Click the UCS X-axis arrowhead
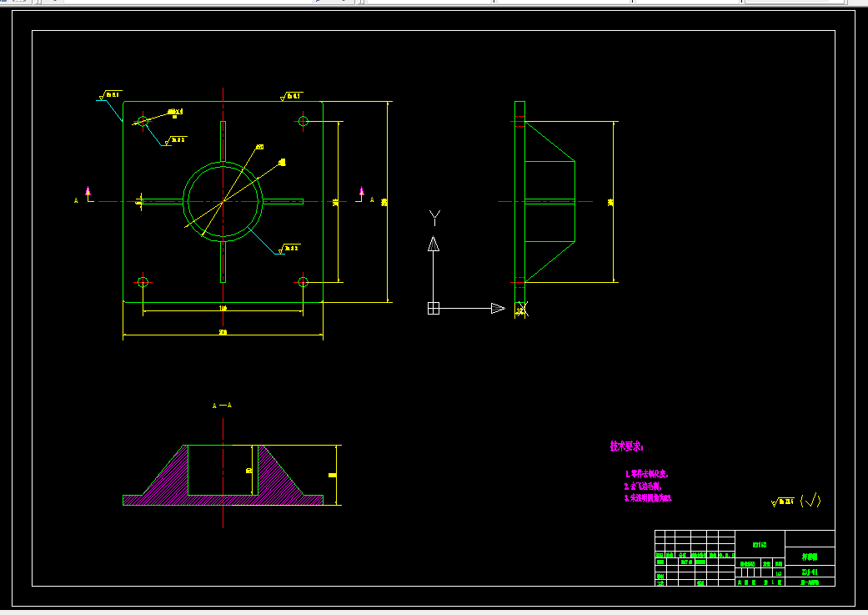This screenshot has height=615, width=868. pyautogui.click(x=499, y=308)
